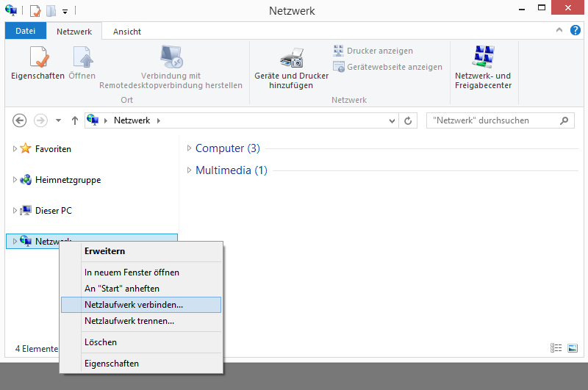Expand the Computer (3) group

(x=189, y=148)
